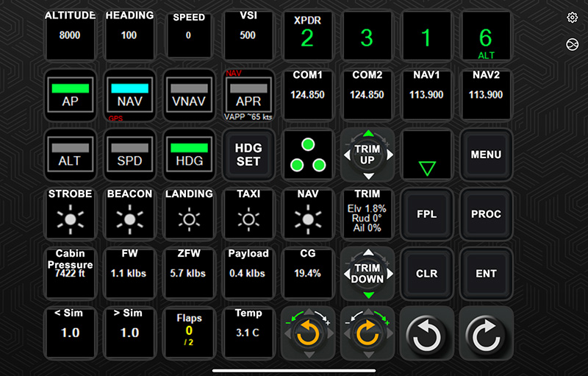Enable APR approach mode
Viewport: 588px width, 376px height.
[248, 95]
